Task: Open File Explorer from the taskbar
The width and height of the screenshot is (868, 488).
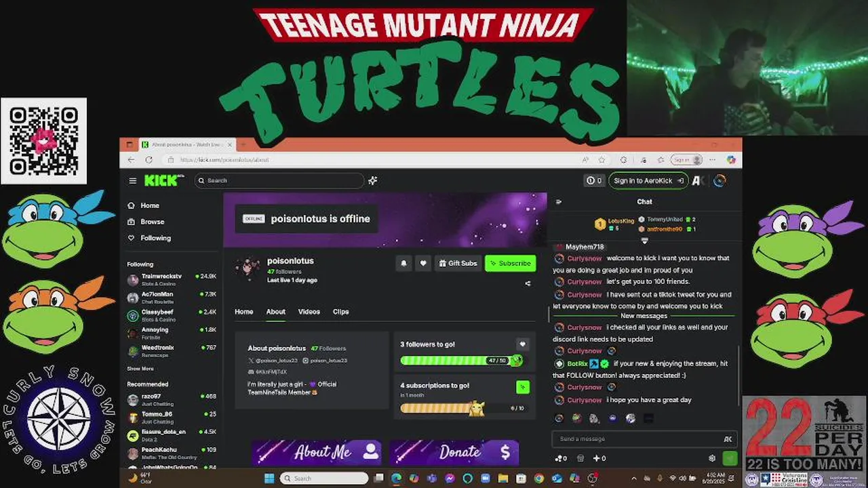Action: click(x=503, y=479)
